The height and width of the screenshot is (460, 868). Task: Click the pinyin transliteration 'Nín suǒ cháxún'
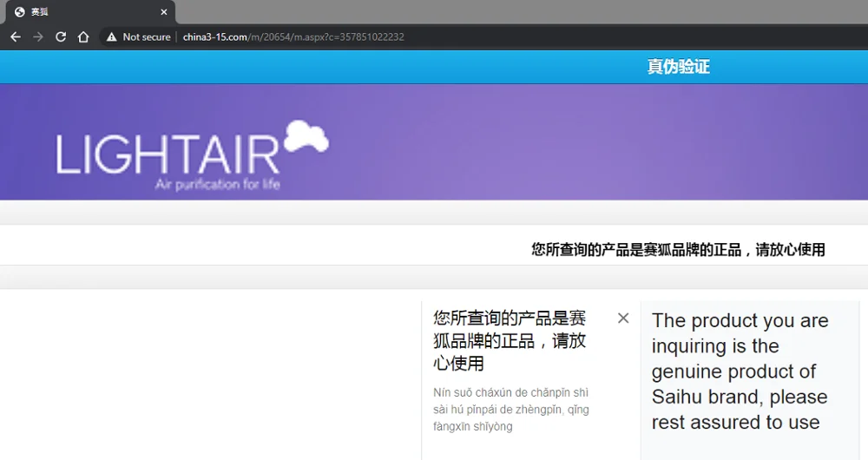coord(511,410)
